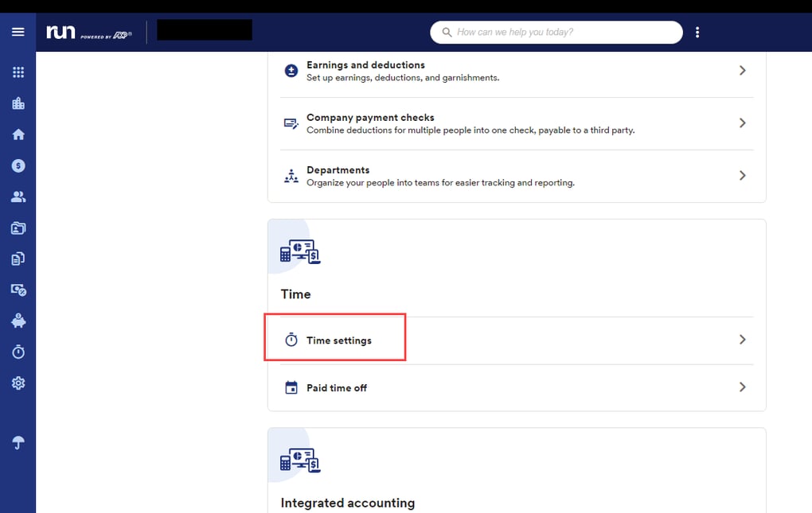Go to Home via sidebar house icon
The height and width of the screenshot is (513, 812).
click(18, 134)
